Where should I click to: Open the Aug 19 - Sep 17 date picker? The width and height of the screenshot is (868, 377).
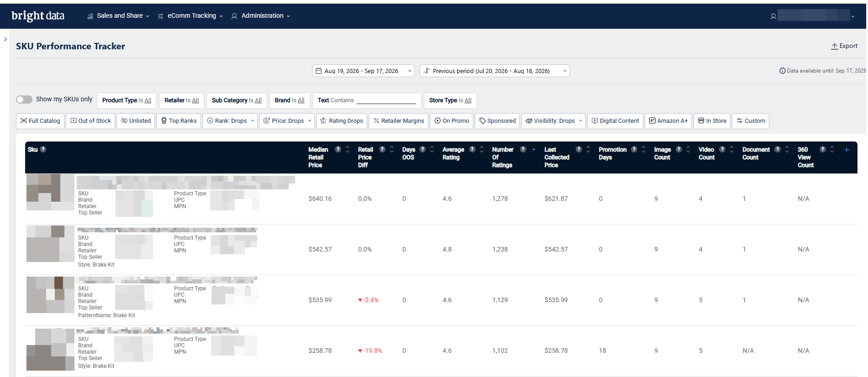point(363,71)
